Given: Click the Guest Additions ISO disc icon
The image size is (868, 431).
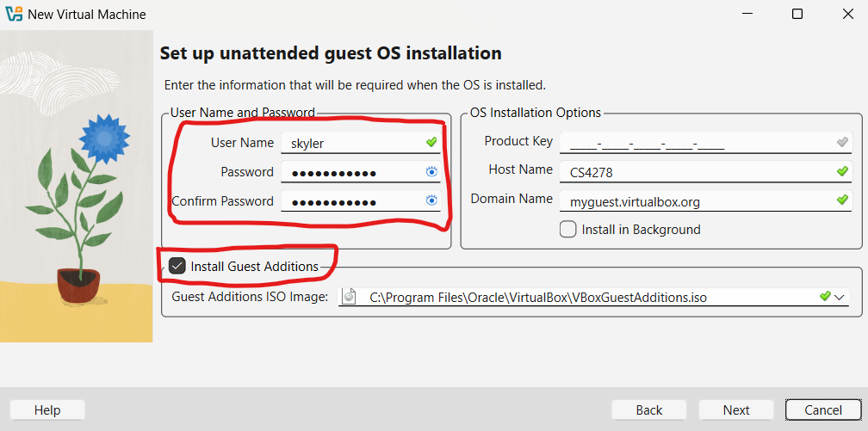Looking at the screenshot, I should (349, 297).
